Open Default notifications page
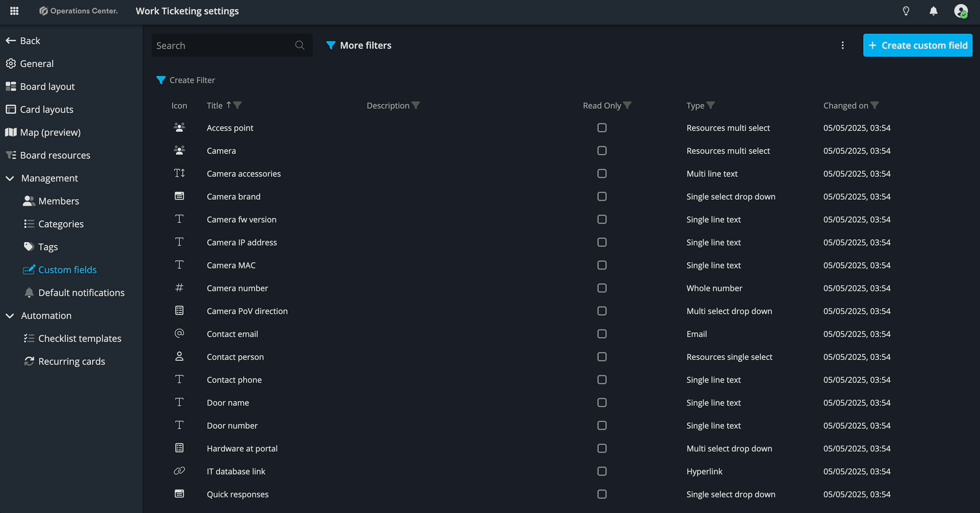Viewport: 980px width, 513px height. (81, 293)
